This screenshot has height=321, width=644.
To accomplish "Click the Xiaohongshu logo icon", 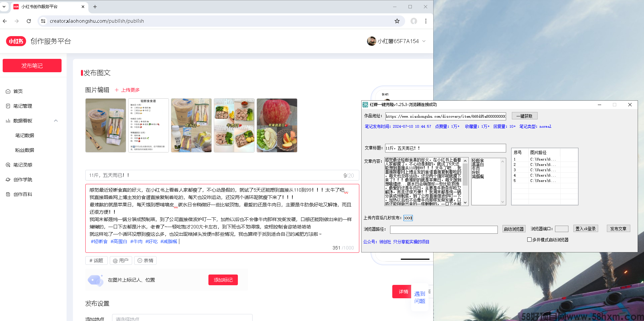I will point(16,41).
